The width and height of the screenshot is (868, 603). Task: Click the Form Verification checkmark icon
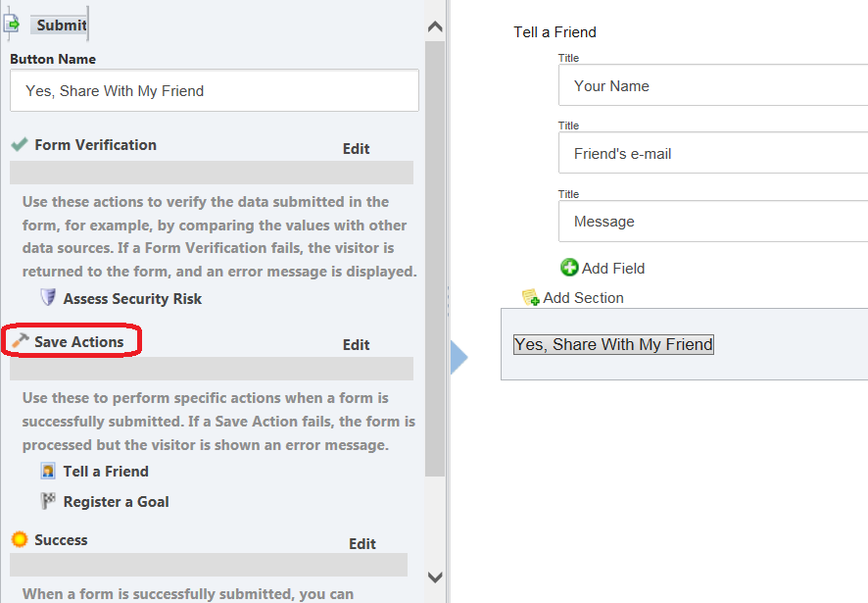pos(20,144)
